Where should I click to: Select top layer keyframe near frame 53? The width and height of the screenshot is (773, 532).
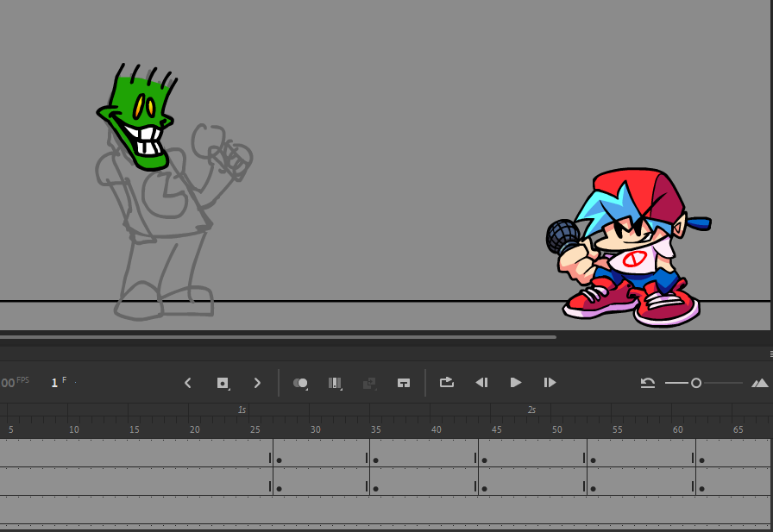[x=593, y=460]
